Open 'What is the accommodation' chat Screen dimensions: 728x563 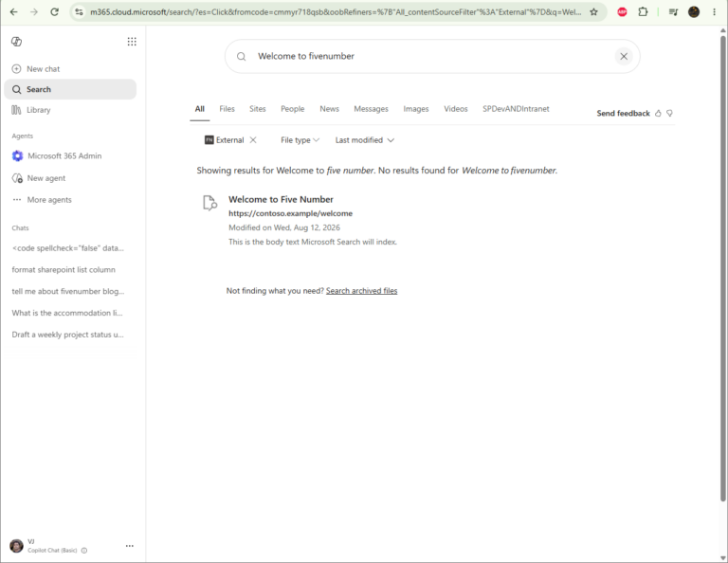[67, 313]
